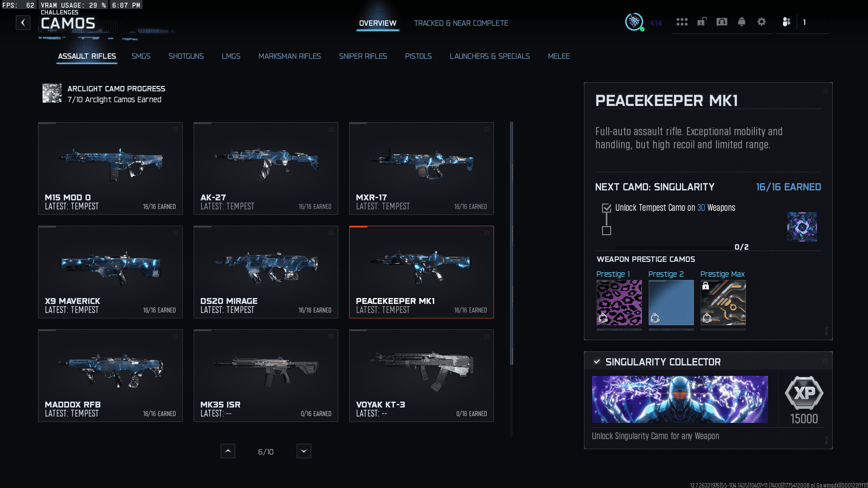Open the social party icon
This screenshot has width=868, height=488.
(787, 22)
